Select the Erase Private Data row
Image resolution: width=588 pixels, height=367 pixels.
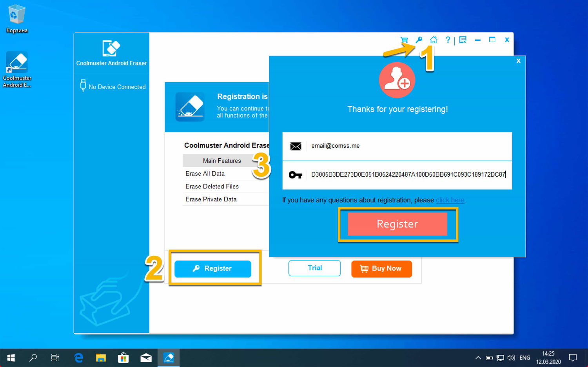226,199
